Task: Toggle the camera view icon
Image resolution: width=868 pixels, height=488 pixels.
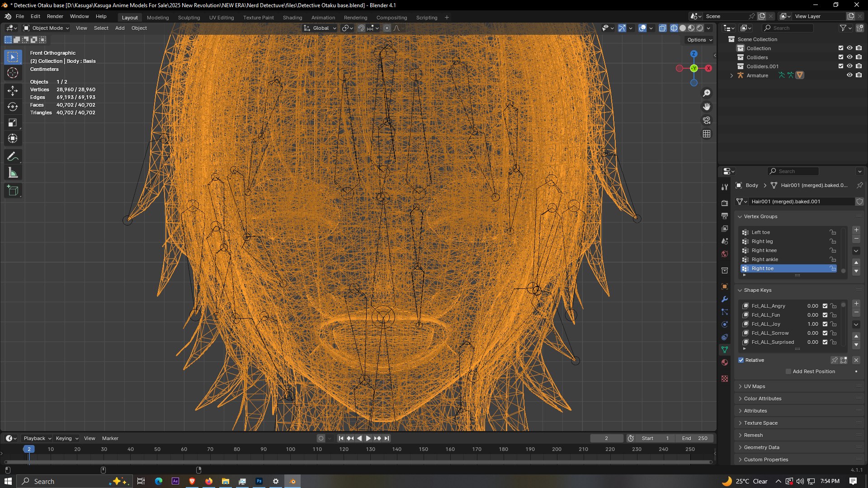Action: pyautogui.click(x=707, y=120)
